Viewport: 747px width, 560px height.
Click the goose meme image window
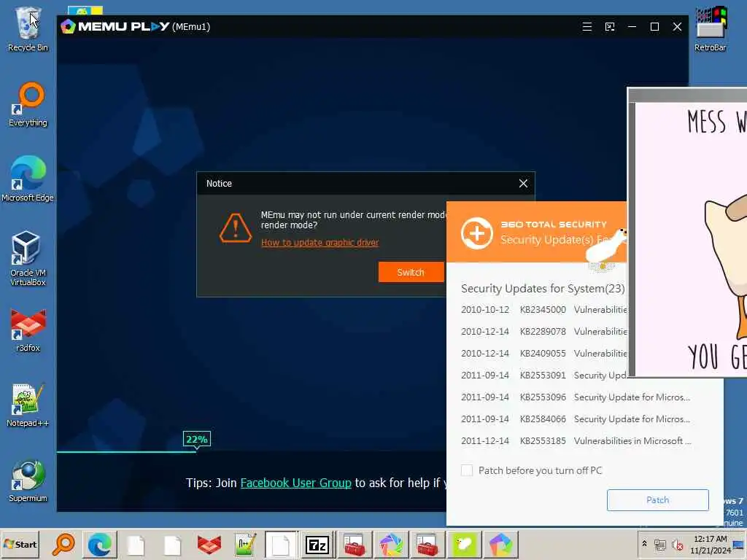(687, 233)
